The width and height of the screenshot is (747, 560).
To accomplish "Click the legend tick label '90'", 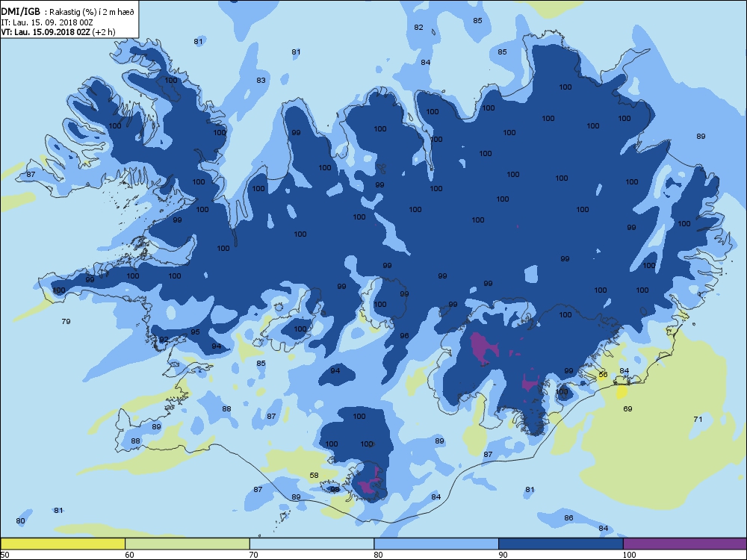I will point(503,555).
